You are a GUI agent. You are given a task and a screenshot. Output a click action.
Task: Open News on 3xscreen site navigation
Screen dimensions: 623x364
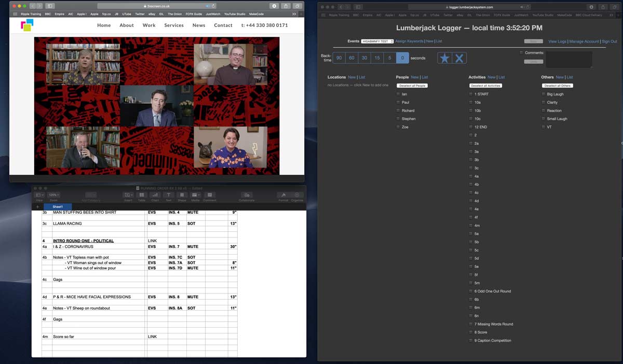(199, 25)
